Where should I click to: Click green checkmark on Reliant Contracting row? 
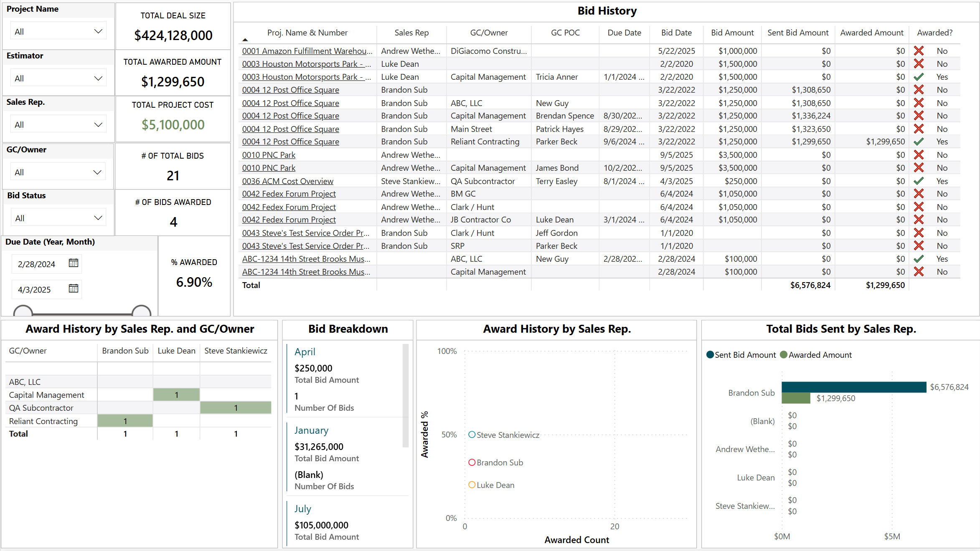pos(919,142)
